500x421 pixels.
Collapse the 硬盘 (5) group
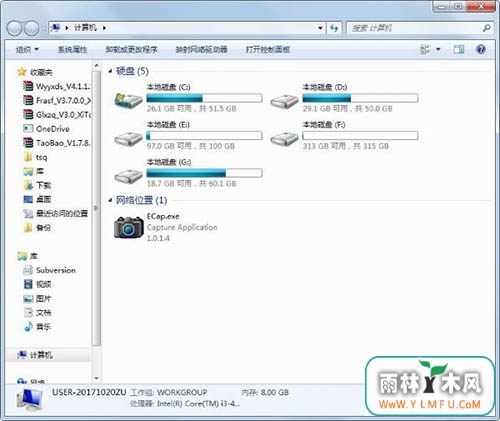pyautogui.click(x=110, y=71)
